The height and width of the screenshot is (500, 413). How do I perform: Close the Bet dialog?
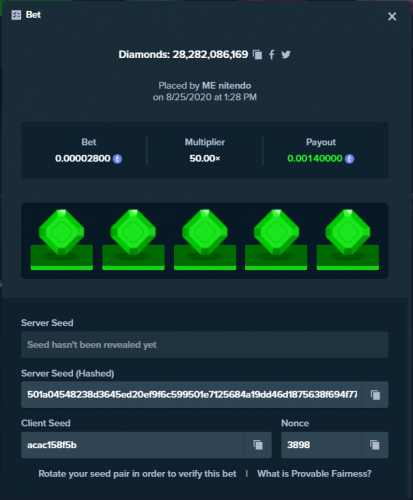click(x=392, y=16)
